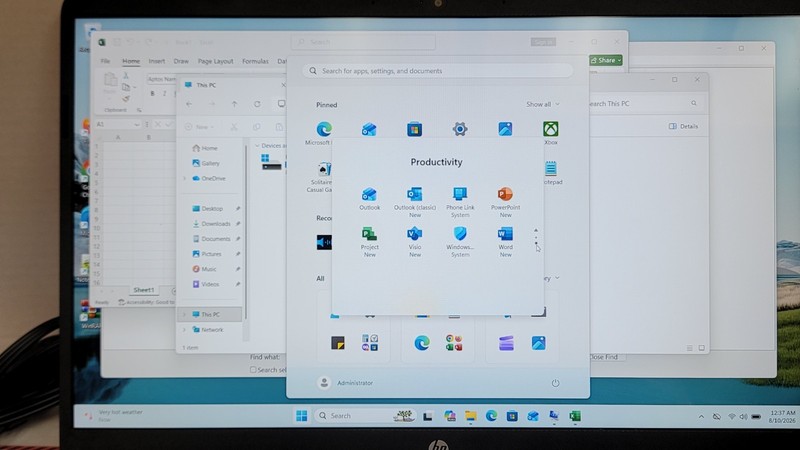Viewport: 800px width, 450px height.
Task: Open the weather widget on taskbar
Action: [x=115, y=416]
